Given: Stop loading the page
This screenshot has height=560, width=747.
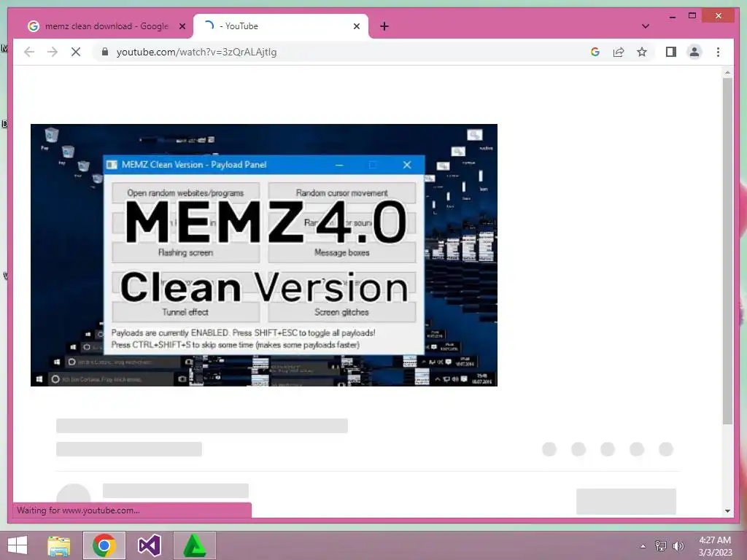Looking at the screenshot, I should tap(76, 52).
